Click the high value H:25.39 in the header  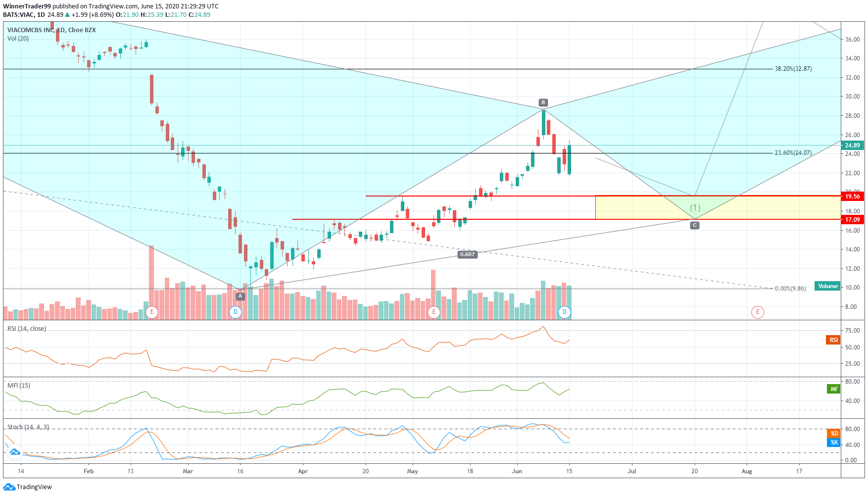coord(152,15)
